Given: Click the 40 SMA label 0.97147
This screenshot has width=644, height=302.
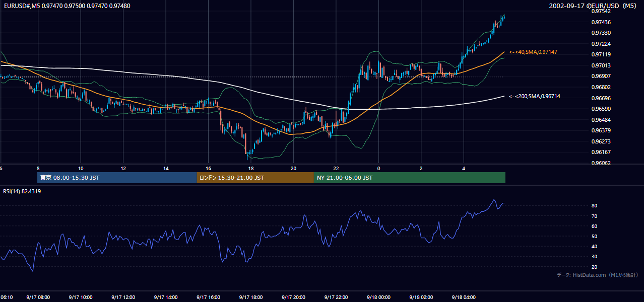Looking at the screenshot, I should point(533,52).
